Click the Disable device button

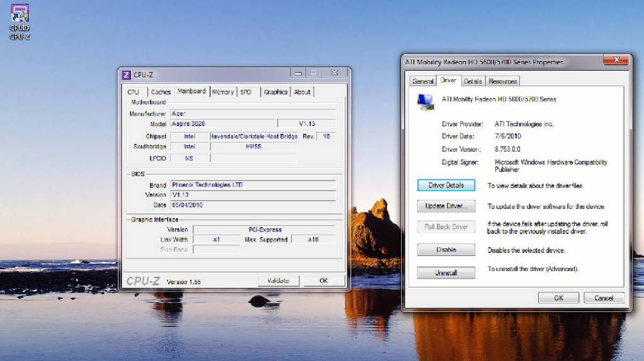[x=446, y=250]
